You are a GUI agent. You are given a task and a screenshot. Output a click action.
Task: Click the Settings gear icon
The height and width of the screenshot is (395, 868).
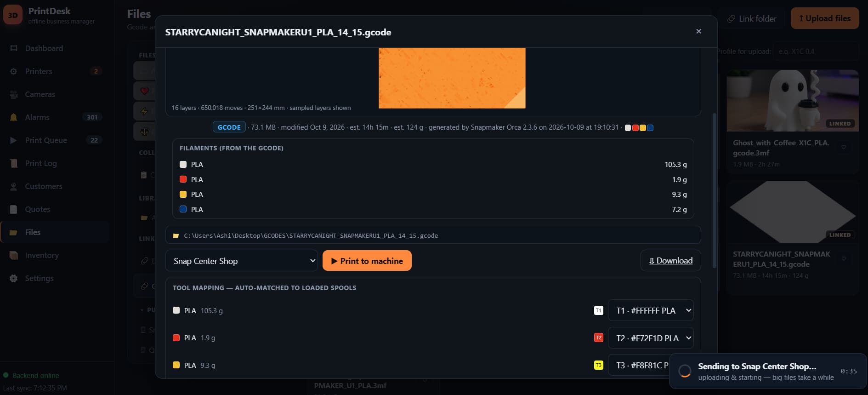click(14, 278)
